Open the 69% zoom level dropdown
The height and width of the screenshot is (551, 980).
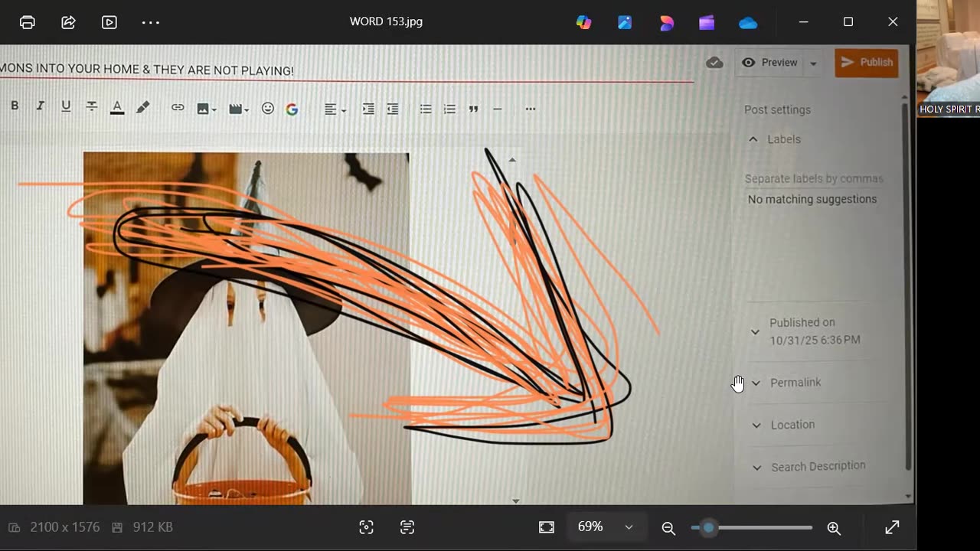click(606, 527)
